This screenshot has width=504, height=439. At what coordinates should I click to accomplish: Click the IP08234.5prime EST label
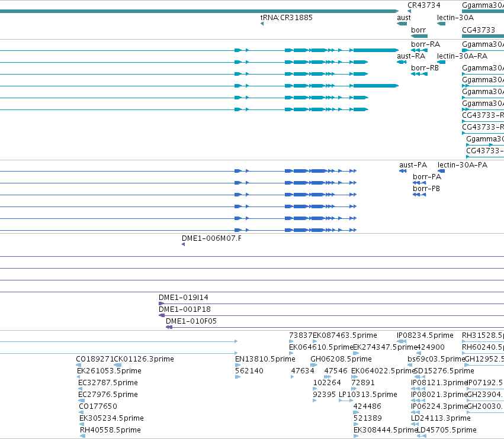(x=425, y=335)
